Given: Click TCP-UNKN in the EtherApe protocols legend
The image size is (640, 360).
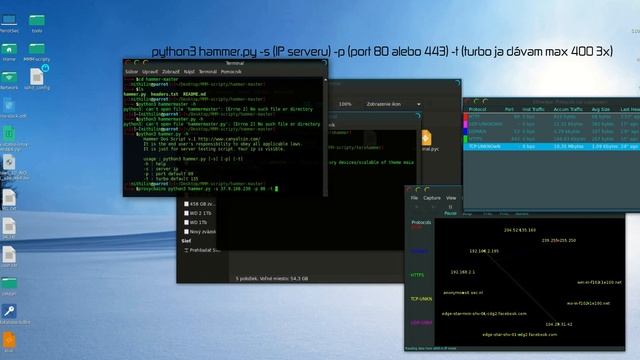Looking at the screenshot, I should (421, 299).
